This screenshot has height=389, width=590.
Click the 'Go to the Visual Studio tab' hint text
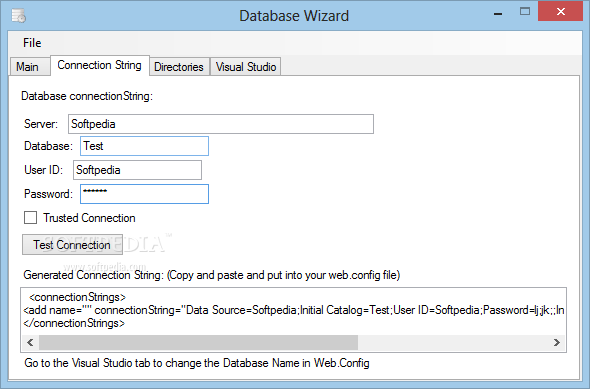[197, 363]
